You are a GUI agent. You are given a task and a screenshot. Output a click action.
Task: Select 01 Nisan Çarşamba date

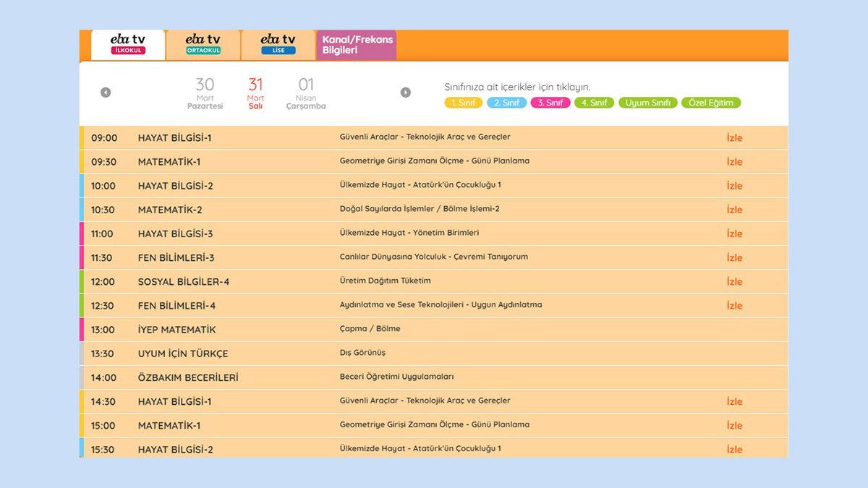click(306, 94)
